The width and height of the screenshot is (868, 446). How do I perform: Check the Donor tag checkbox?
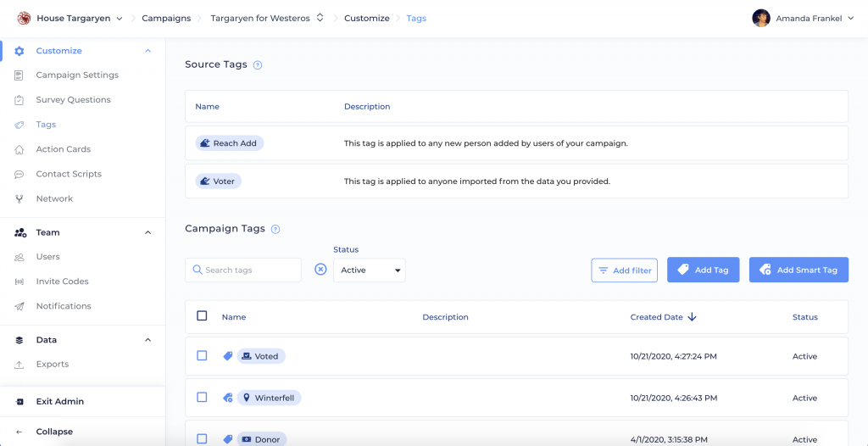202,439
